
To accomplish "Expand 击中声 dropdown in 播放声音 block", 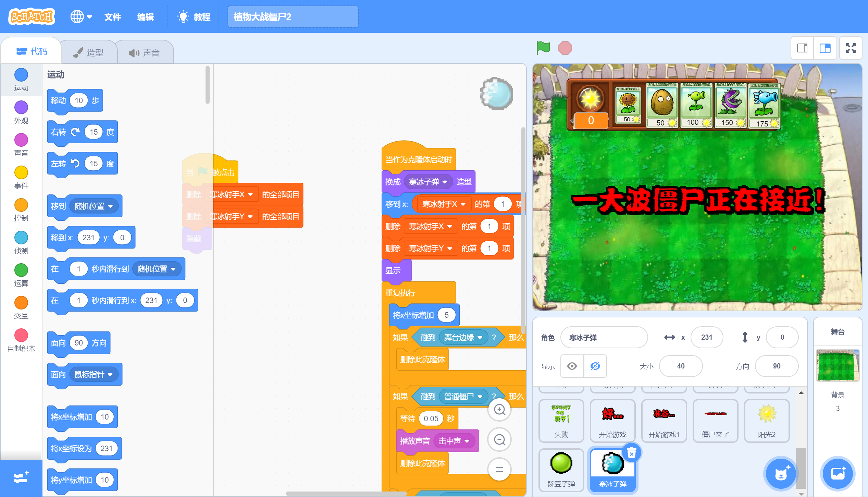I will click(x=454, y=441).
